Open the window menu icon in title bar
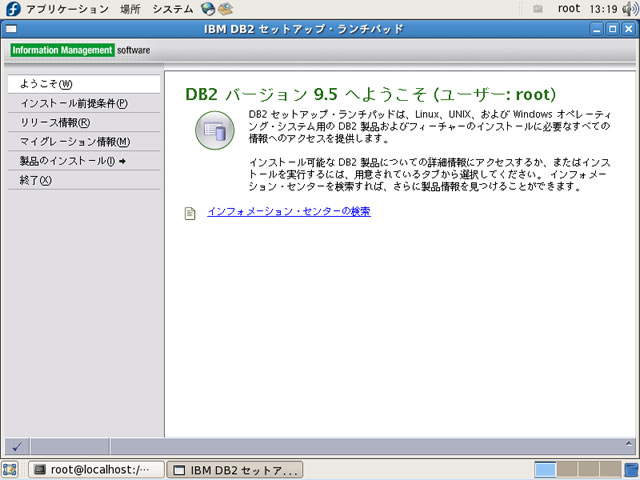The image size is (640, 480). [x=11, y=29]
